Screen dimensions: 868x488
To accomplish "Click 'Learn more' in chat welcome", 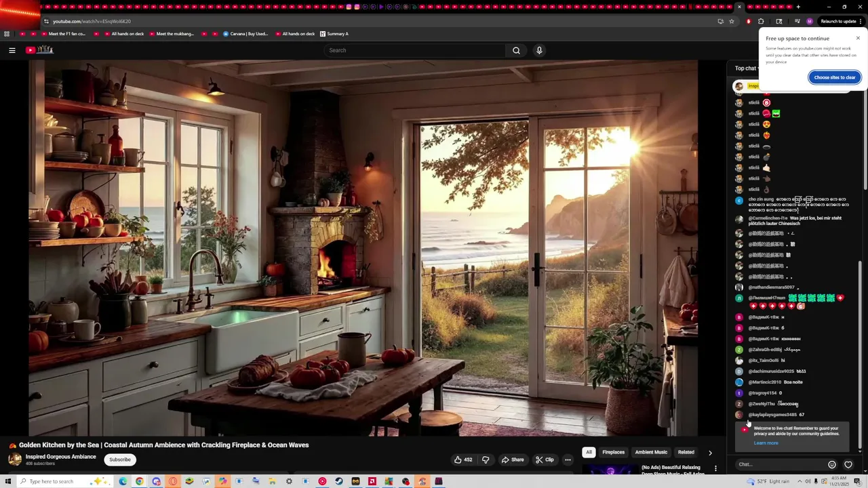I will pos(766,443).
